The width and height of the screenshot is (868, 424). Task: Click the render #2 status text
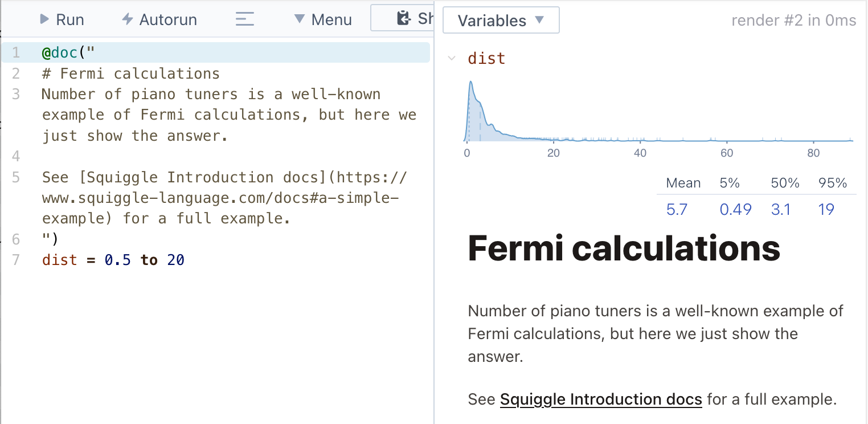[793, 21]
